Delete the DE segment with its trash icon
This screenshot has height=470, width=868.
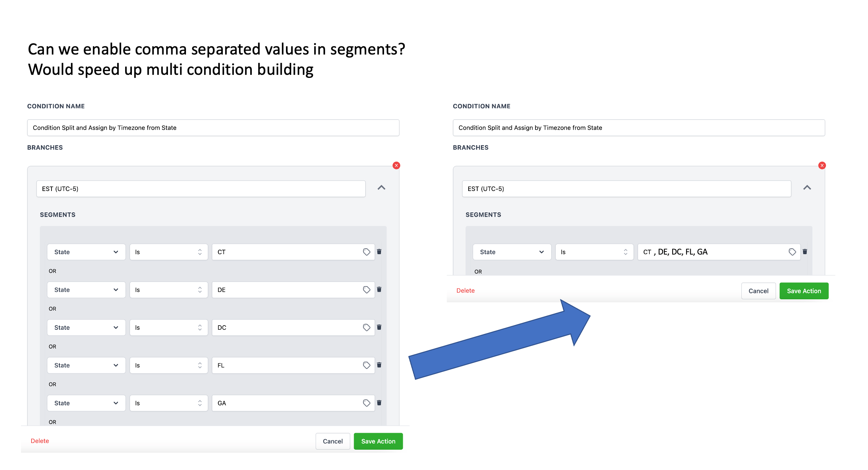click(x=379, y=290)
